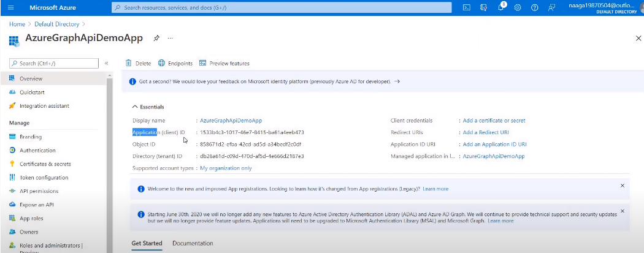The height and width of the screenshot is (253, 644).
Task: Click the sidebar vertical scrollbar
Action: pos(109,164)
